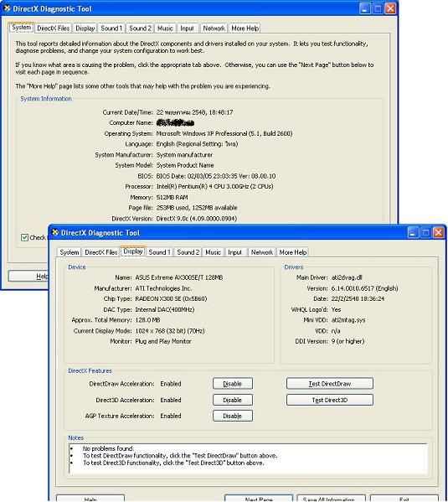Click '22/2/2548 18:36:24' driver date
This screenshot has height=502, width=448.
point(358,299)
